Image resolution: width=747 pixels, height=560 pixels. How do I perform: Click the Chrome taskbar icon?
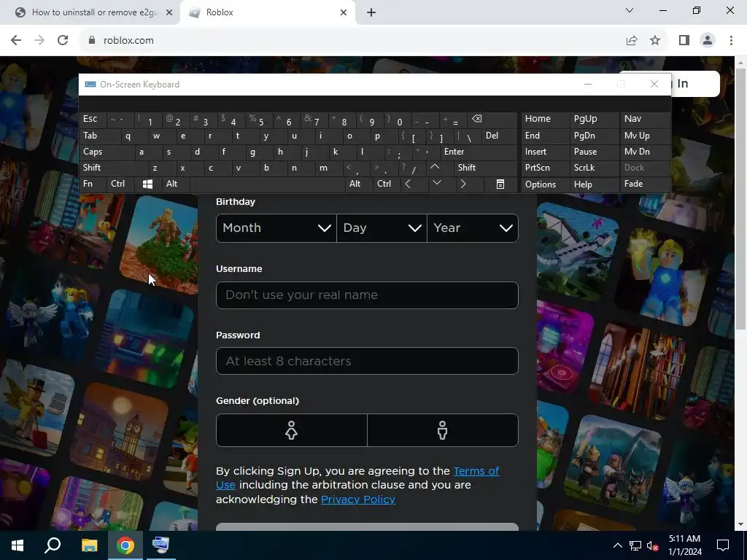pyautogui.click(x=125, y=545)
